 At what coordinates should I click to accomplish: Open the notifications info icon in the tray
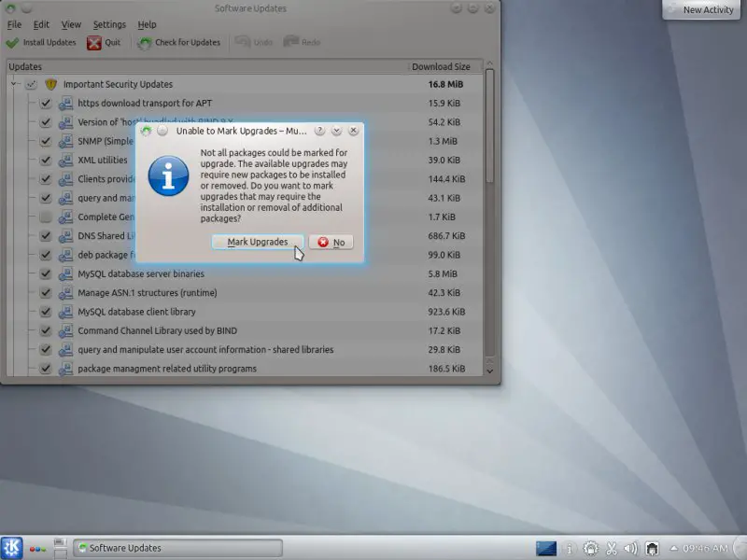coord(569,549)
